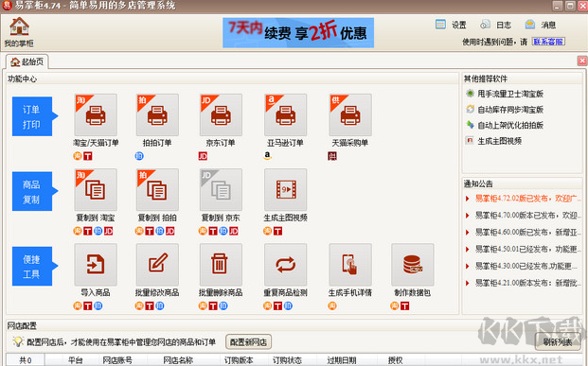The image size is (588, 366).
Task: Click the lightbulb tip icon in 网店配置
Action: click(x=18, y=341)
